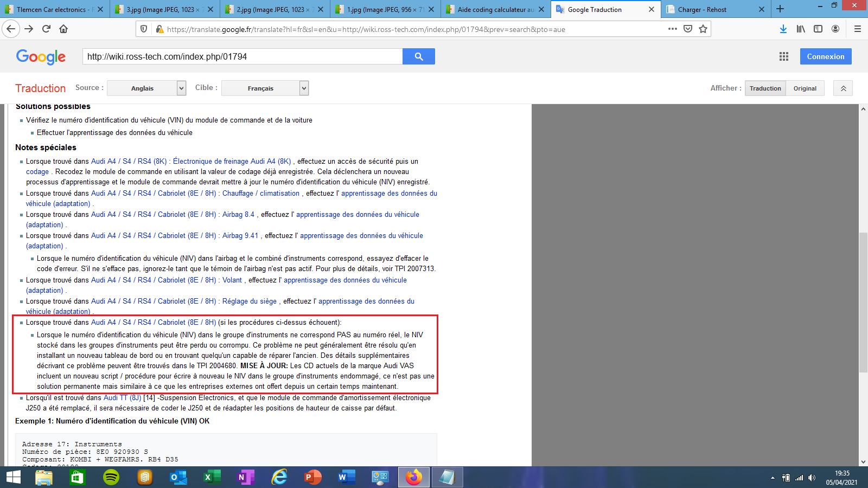Go back to the previous page
Viewport: 868px width, 488px height.
click(11, 29)
